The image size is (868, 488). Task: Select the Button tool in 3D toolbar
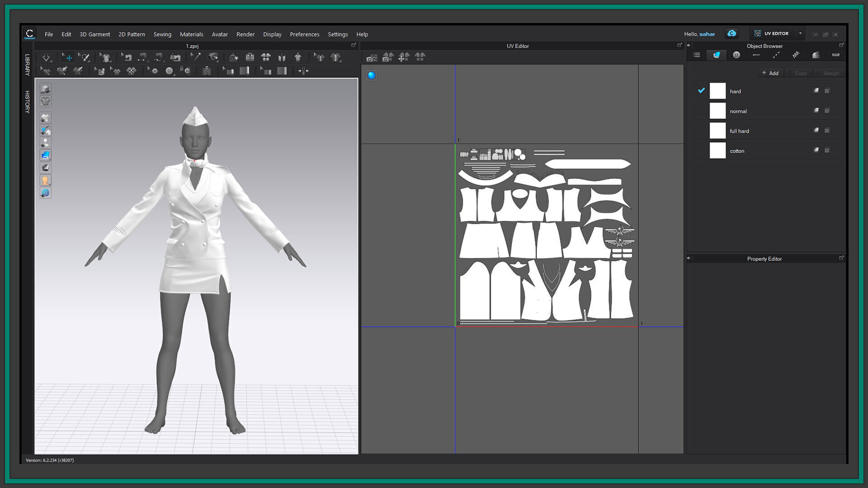click(169, 71)
